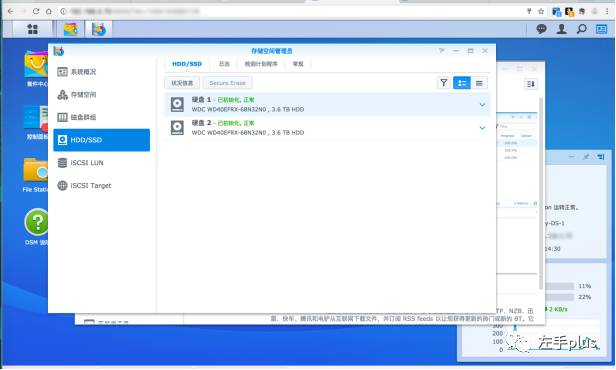Bookmark the page with the star icon
This screenshot has height=370, width=616.
[541, 11]
